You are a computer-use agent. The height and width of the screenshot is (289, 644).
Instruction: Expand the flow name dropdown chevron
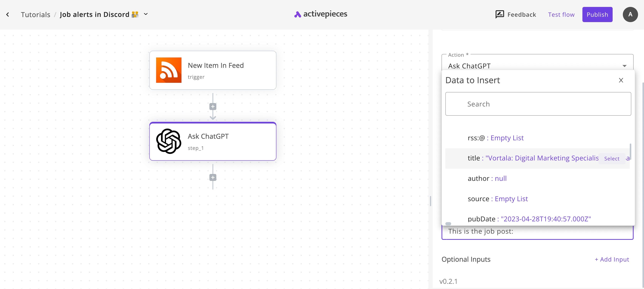coord(146,14)
